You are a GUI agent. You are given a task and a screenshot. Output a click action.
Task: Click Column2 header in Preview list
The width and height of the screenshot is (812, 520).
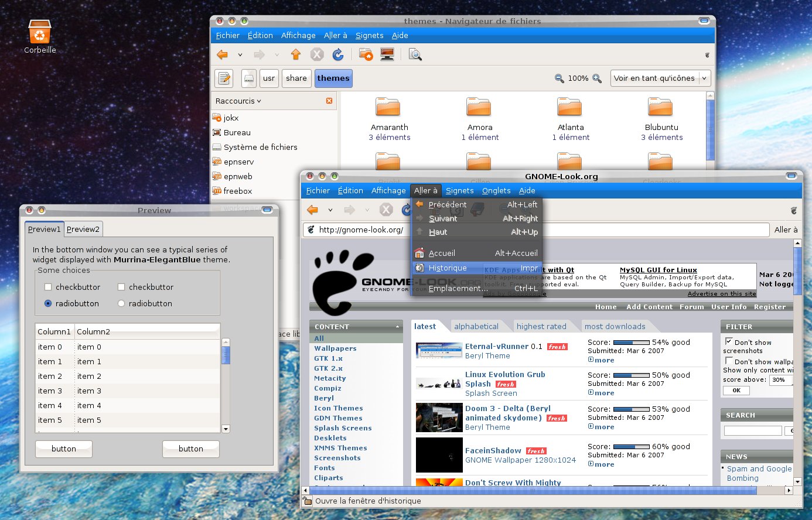click(146, 331)
